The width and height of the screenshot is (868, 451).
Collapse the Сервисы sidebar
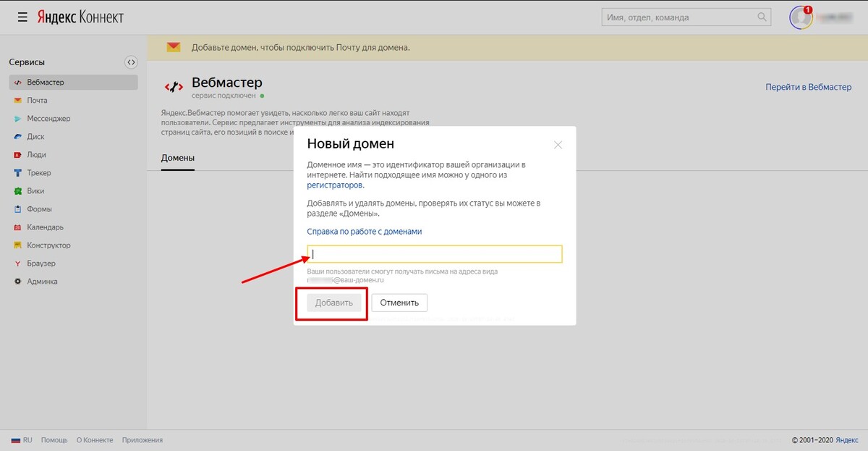[x=131, y=62]
